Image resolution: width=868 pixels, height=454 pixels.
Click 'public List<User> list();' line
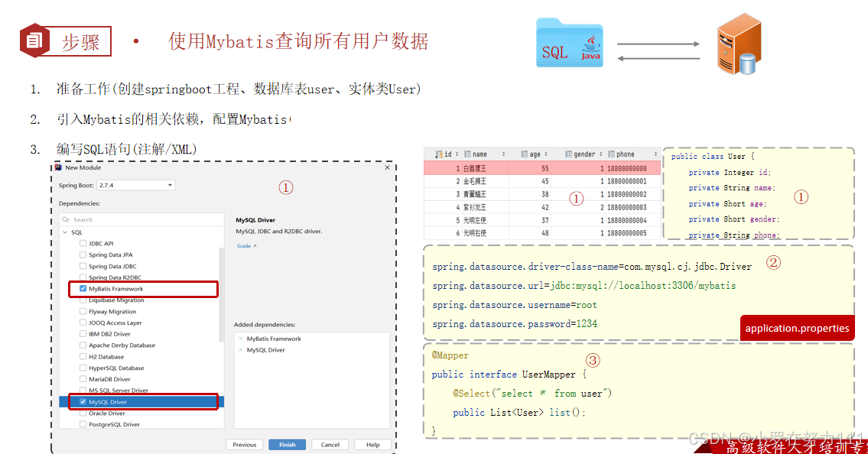[519, 413]
